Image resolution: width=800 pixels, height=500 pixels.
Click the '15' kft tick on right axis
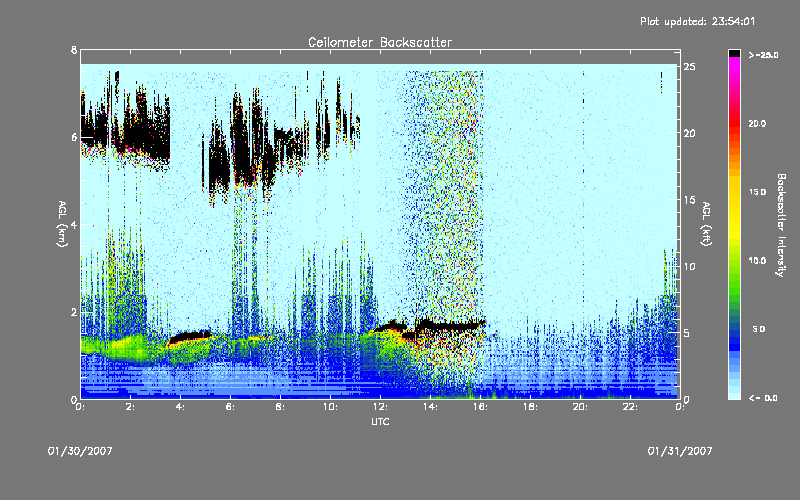click(689, 200)
